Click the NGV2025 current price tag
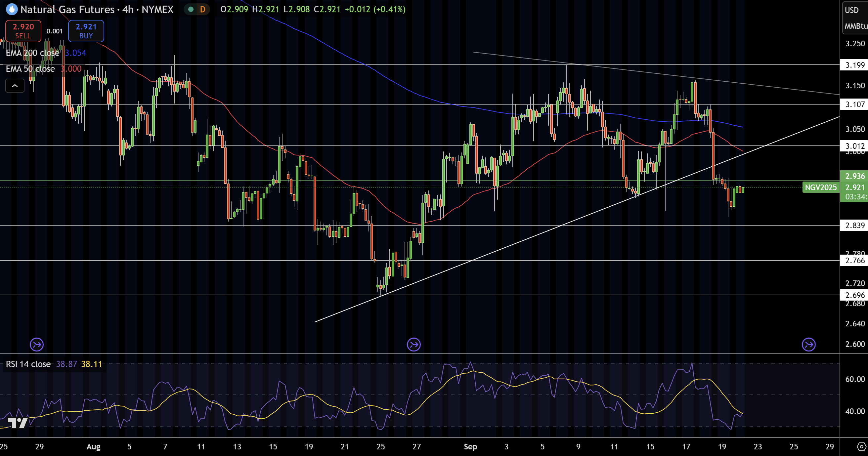The height and width of the screenshot is (456, 868). click(x=821, y=187)
